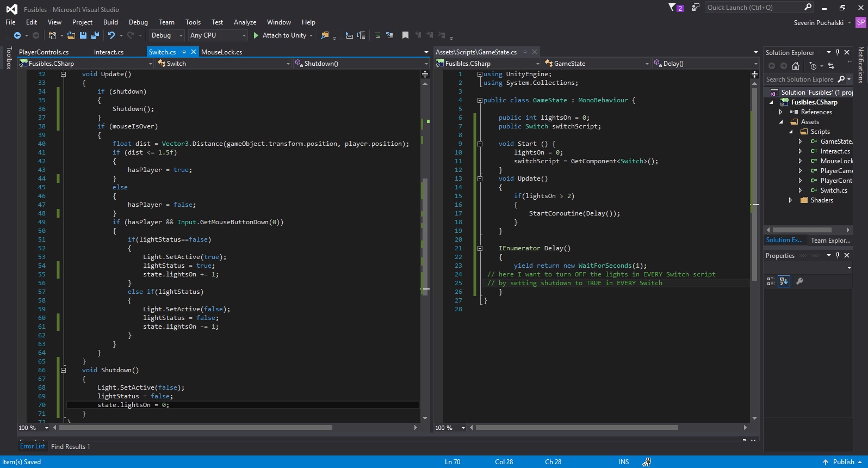Collapse the GameState class outline
This screenshot has width=868, height=468.
point(480,100)
